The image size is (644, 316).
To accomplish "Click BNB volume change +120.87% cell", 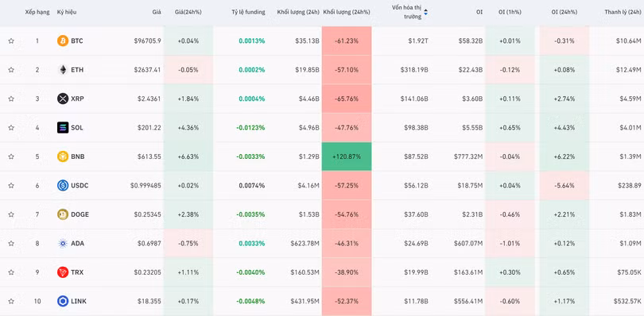I will (x=347, y=156).
